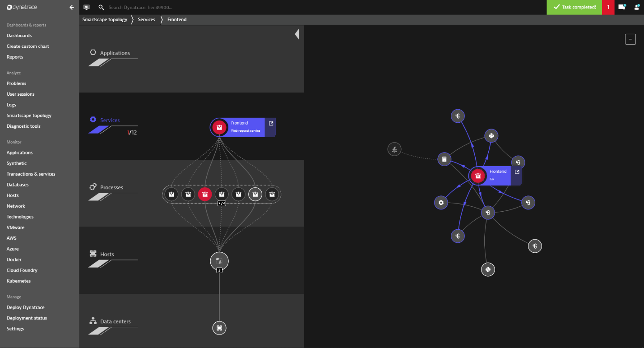The height and width of the screenshot is (348, 644).
Task: Select the blue-outlined Python service node
Action: pos(491,136)
